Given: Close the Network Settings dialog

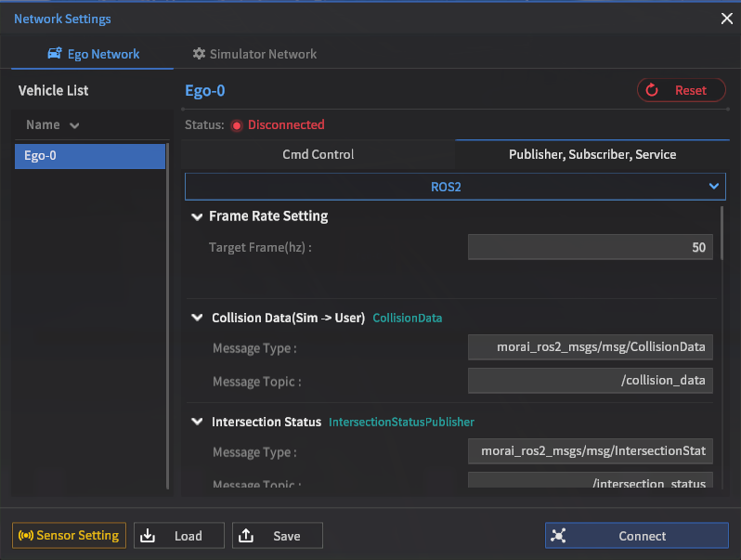Looking at the screenshot, I should (x=726, y=18).
